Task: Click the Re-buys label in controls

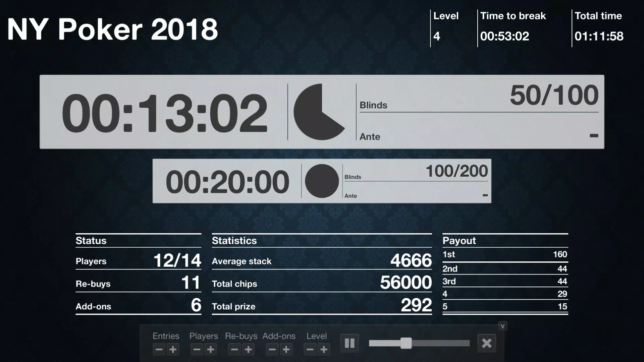Action: pyautogui.click(x=240, y=336)
